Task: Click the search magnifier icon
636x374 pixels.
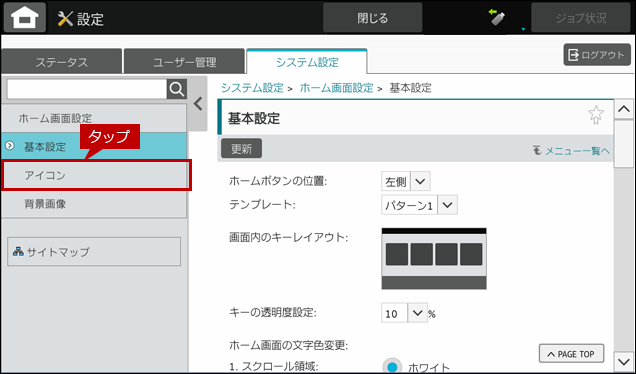Action: pos(177,89)
